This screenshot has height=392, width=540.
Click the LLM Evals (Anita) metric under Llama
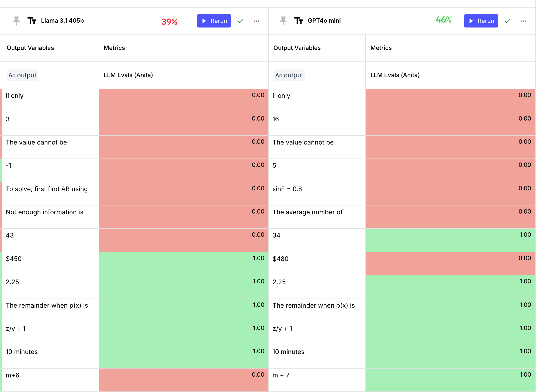pos(128,75)
